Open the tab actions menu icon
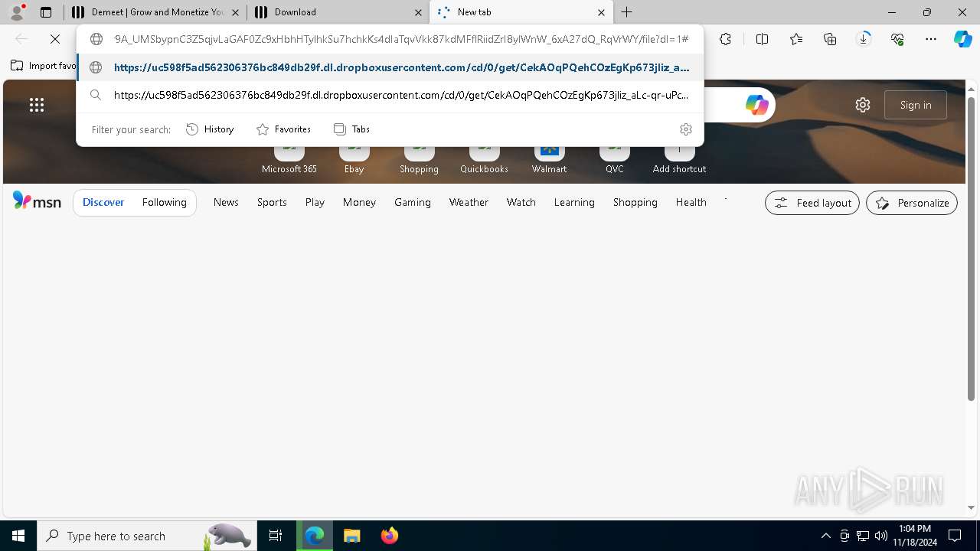This screenshot has height=551, width=980. (x=46, y=12)
